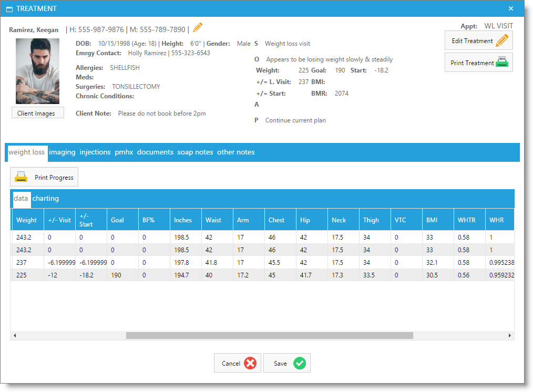
Task: Switch to the charting sub-tab
Action: 46,199
